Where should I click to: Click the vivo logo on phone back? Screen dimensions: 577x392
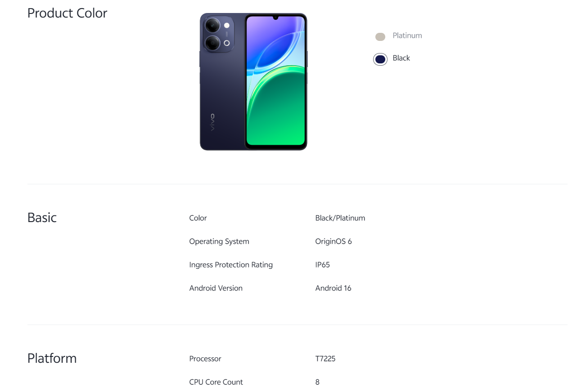click(x=212, y=122)
